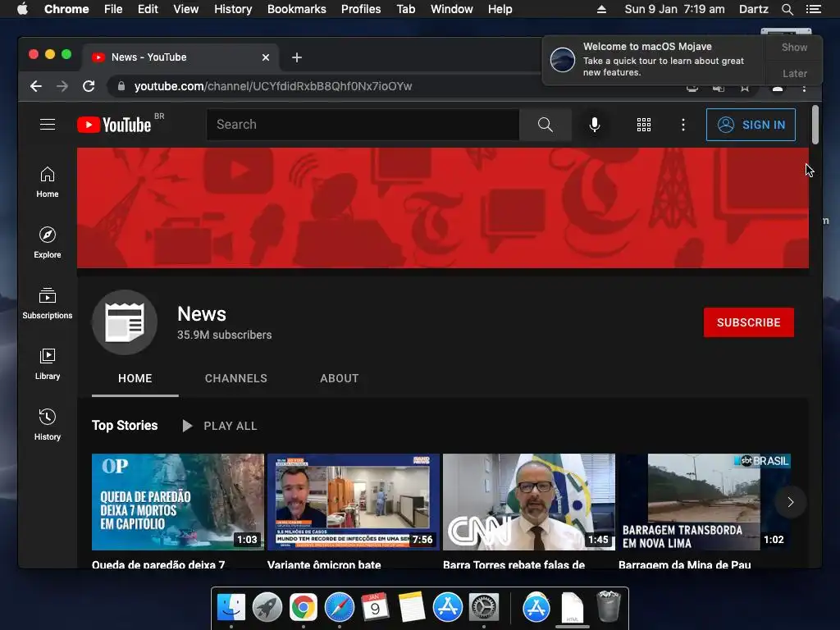This screenshot has width=840, height=630.
Task: Click the search magnifier button
Action: click(x=545, y=125)
